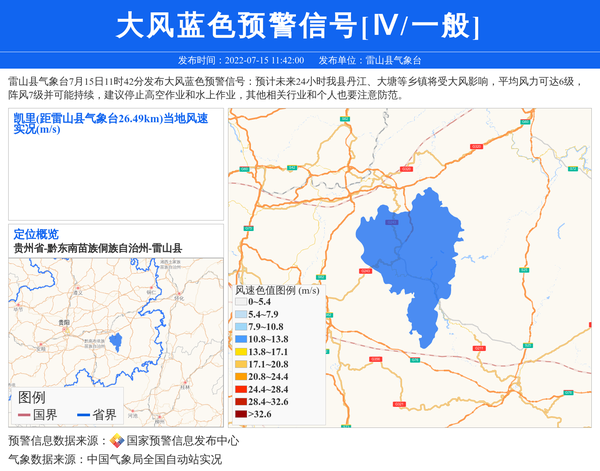Click the blue 省界 legend line
Image resolution: width=600 pixels, height=471 pixels.
(80, 415)
